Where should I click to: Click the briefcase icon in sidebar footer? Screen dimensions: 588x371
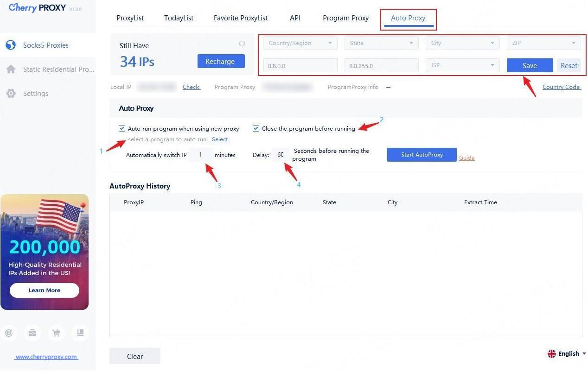point(32,333)
